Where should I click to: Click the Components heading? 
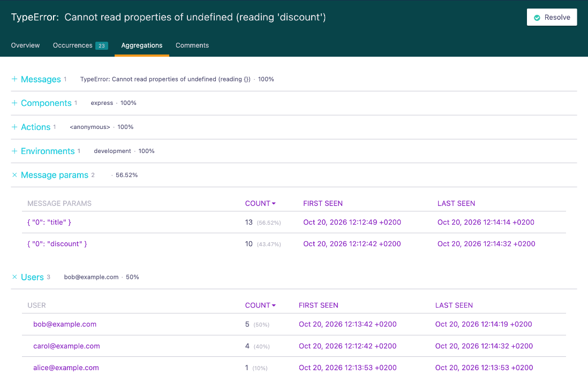tap(46, 103)
